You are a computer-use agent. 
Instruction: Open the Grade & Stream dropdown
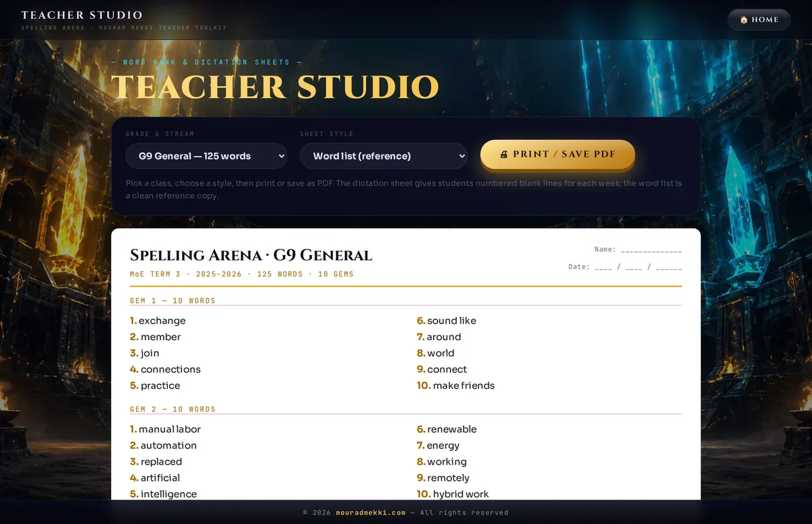206,156
